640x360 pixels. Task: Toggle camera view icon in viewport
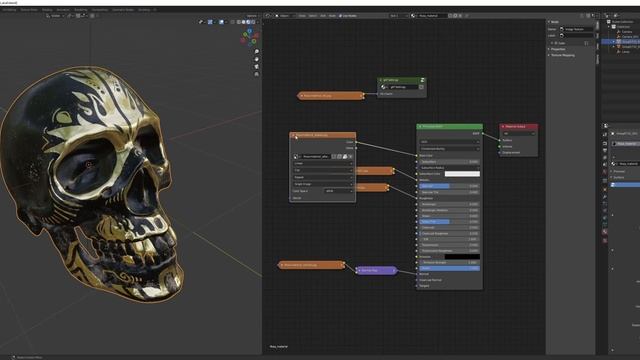[x=256, y=67]
